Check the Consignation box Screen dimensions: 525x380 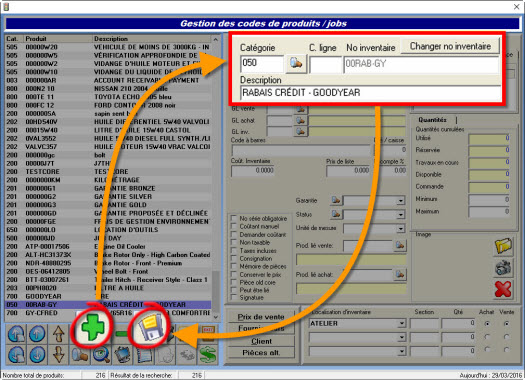click(x=234, y=258)
